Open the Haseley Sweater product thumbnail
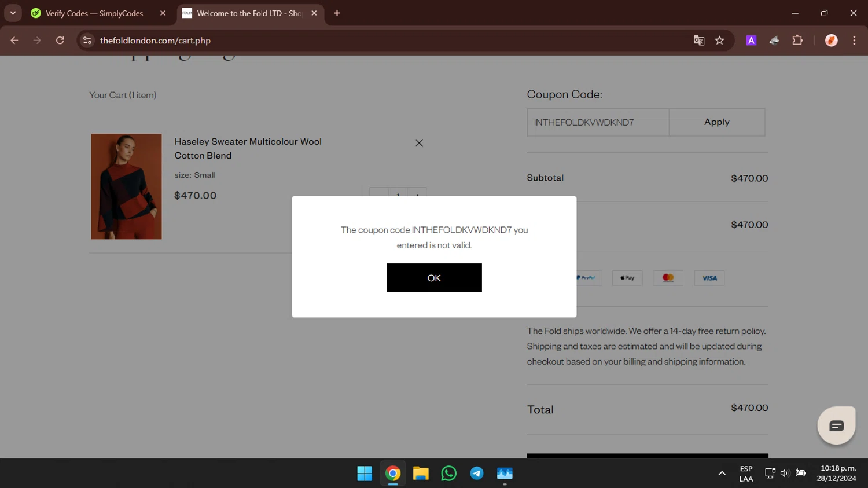Screen dimensions: 868x488 coord(126,186)
